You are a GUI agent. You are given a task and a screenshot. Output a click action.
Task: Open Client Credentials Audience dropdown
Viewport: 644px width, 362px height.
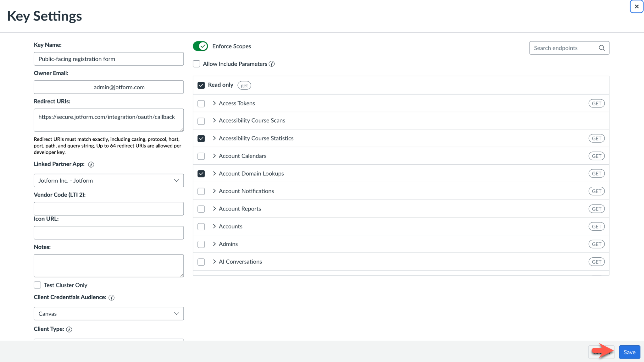109,314
